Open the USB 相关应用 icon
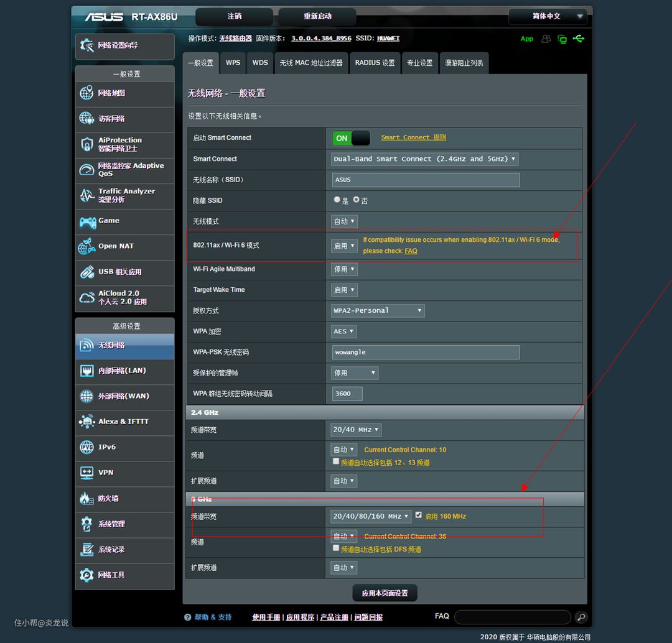Screen dimensions: 672x643 [x=86, y=272]
